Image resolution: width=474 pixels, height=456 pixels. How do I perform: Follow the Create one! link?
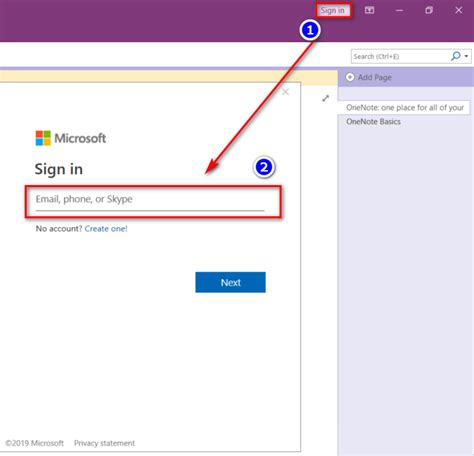(106, 229)
